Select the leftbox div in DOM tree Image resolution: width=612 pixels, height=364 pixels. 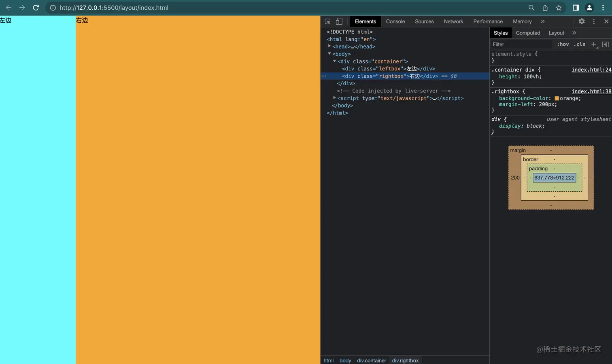[389, 69]
